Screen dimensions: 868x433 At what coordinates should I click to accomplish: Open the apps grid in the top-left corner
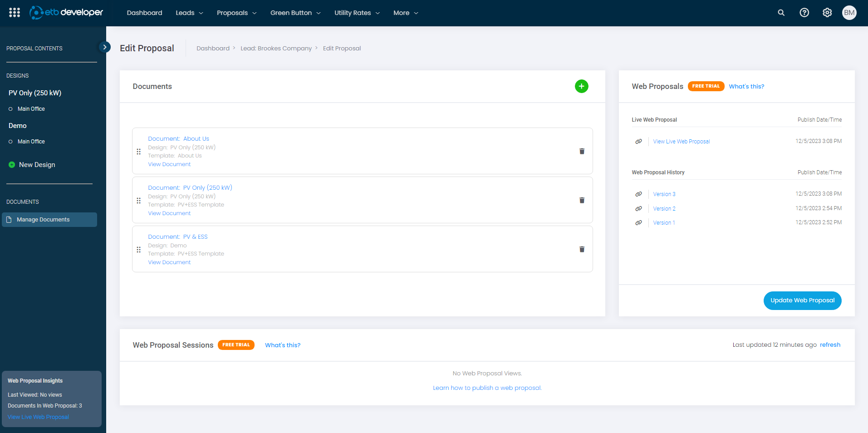point(14,12)
